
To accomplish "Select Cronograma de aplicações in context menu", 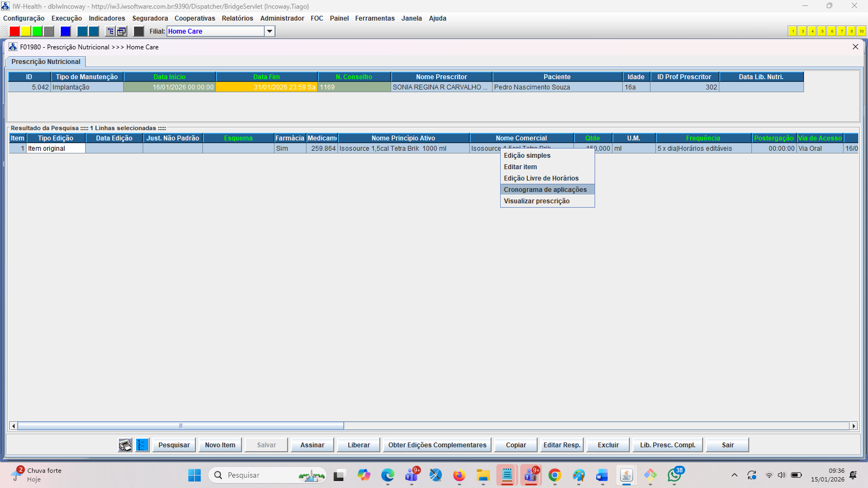I will click(x=545, y=190).
